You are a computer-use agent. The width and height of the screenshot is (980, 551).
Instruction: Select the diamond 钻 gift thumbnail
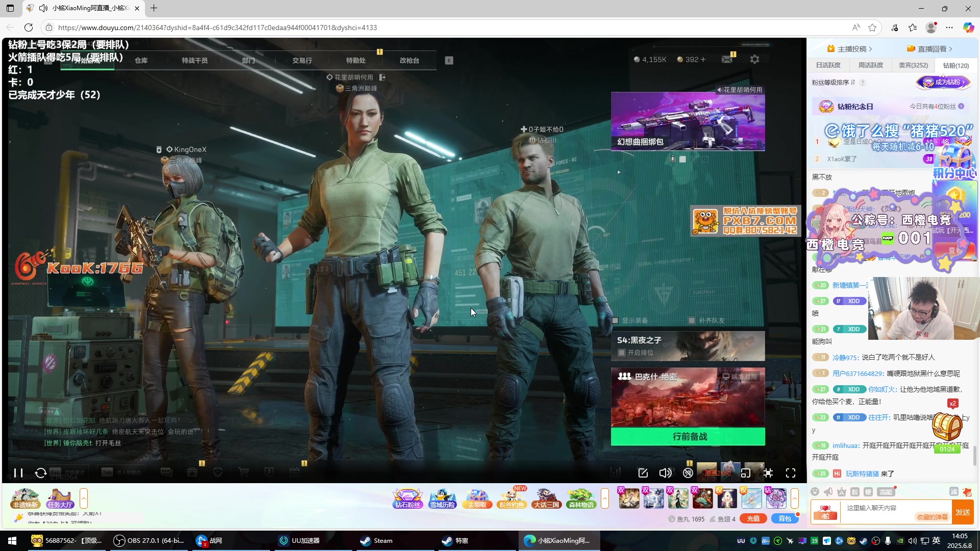tap(775, 498)
